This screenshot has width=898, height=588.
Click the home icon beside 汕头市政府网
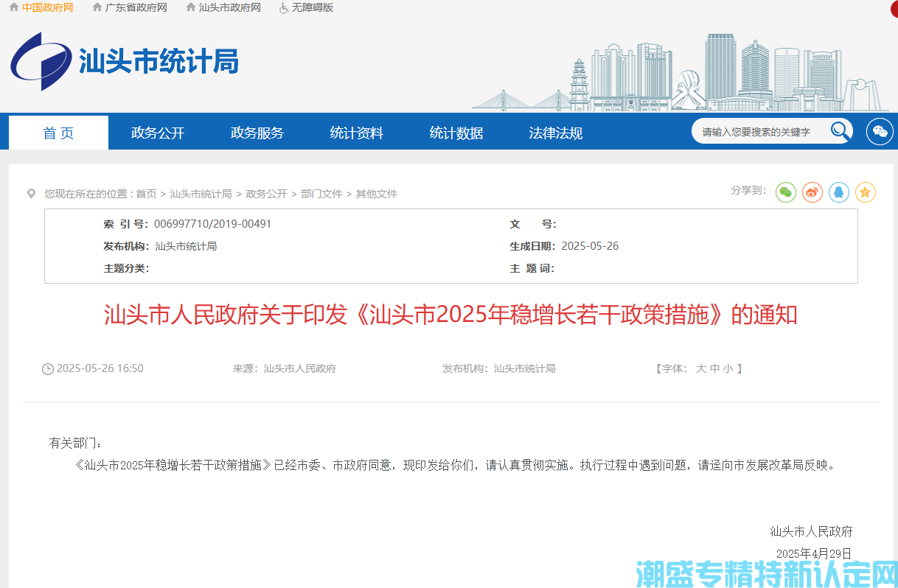(191, 7)
